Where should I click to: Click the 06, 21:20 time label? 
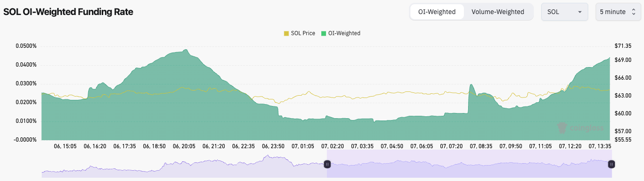214,146
